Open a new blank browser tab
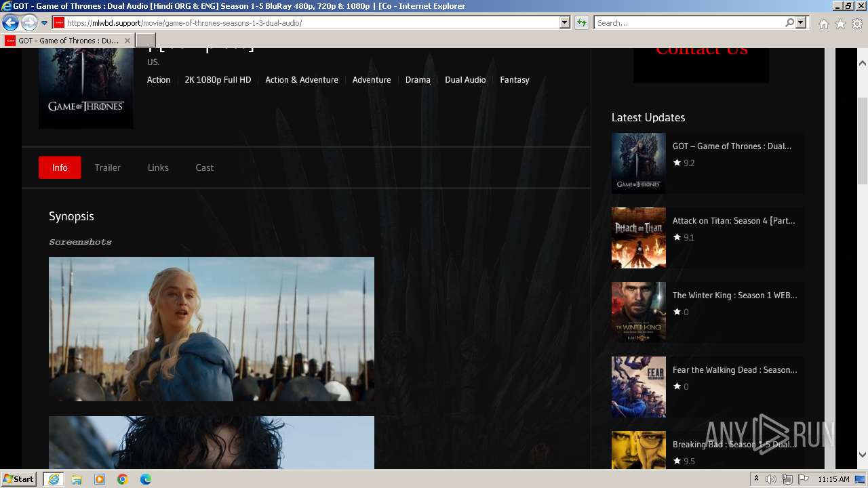 point(146,41)
